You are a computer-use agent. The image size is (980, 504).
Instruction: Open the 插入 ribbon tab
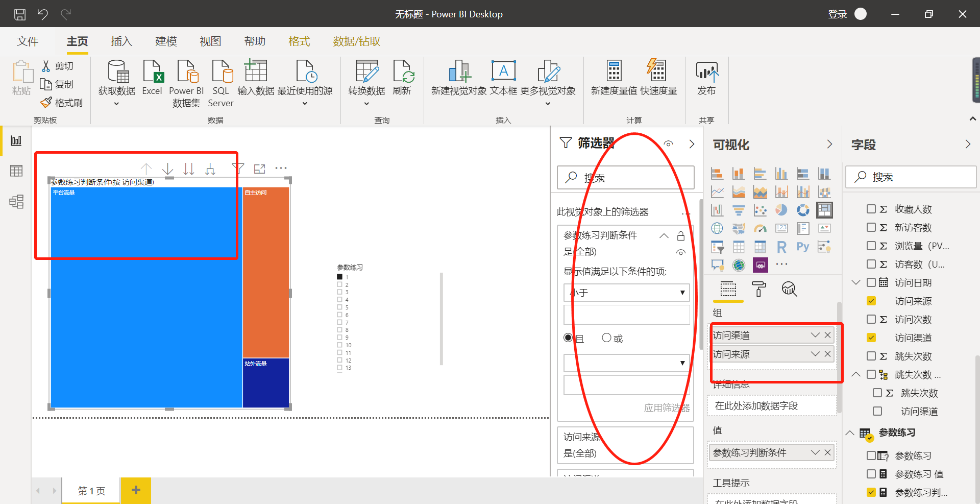click(121, 41)
